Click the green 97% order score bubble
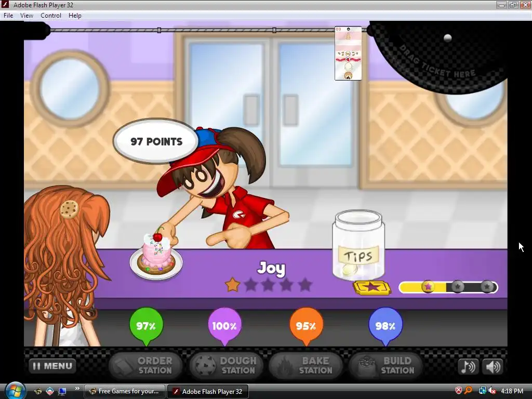This screenshot has height=399, width=532. [x=146, y=325]
